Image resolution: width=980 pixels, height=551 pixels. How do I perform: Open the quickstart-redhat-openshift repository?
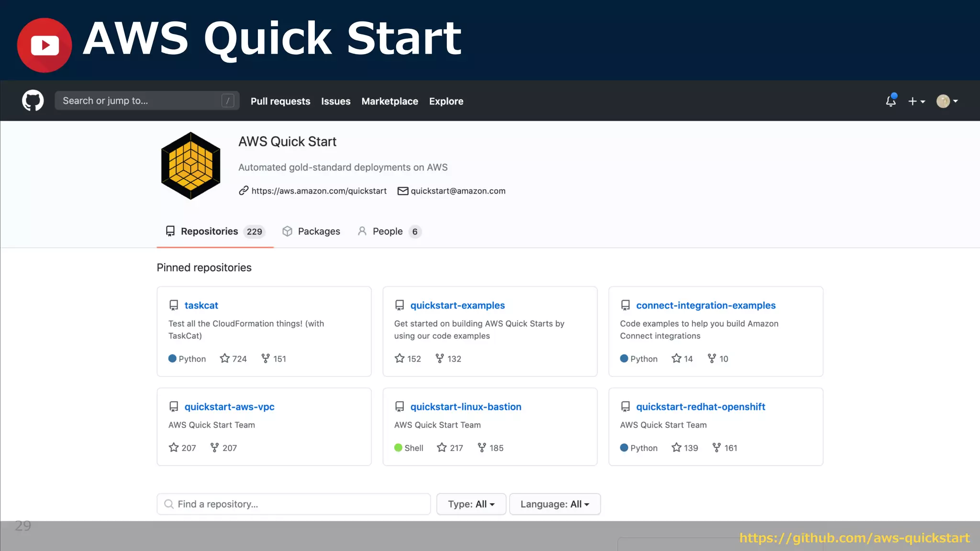(701, 407)
